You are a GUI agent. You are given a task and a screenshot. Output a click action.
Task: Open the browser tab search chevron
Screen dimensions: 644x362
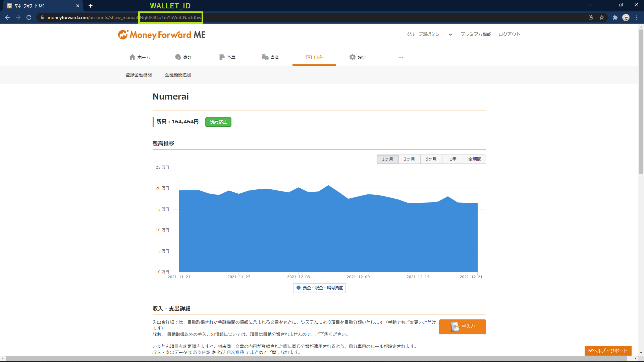tap(590, 5)
